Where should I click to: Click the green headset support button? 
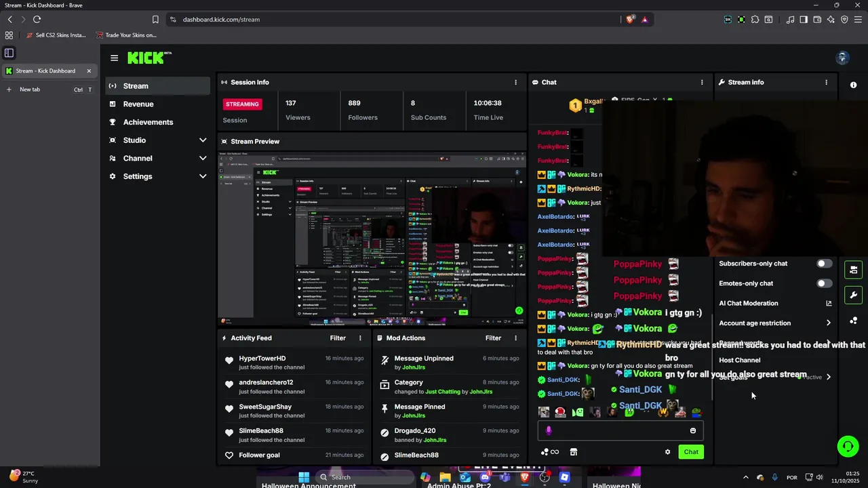coord(848,446)
